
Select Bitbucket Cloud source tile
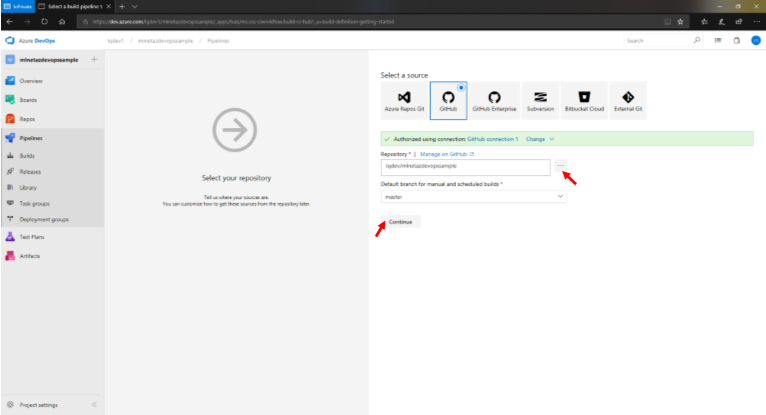(583, 101)
